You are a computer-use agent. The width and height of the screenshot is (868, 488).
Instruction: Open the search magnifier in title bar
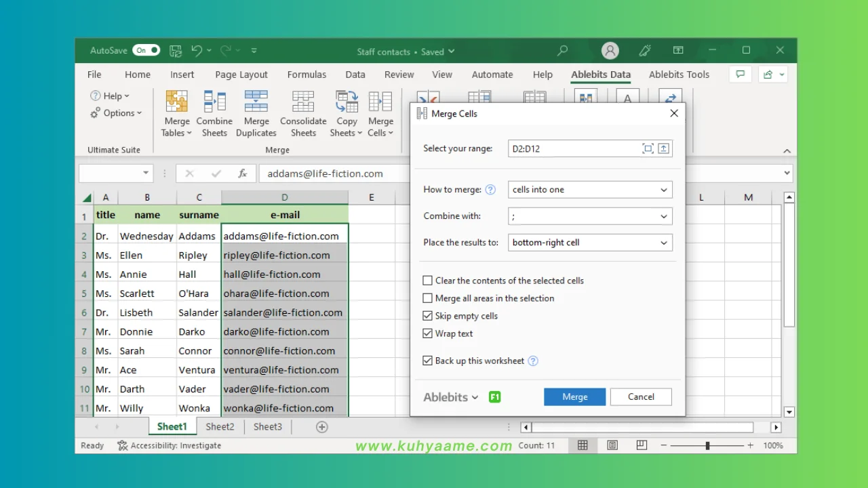pos(562,51)
